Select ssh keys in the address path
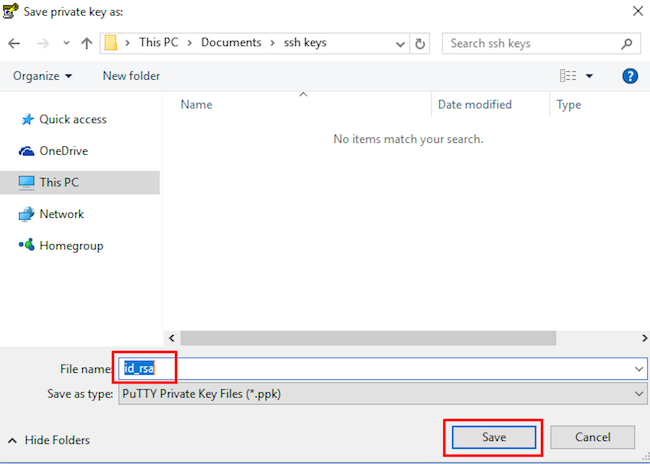Viewport: 650px width, 464px height. (305, 42)
